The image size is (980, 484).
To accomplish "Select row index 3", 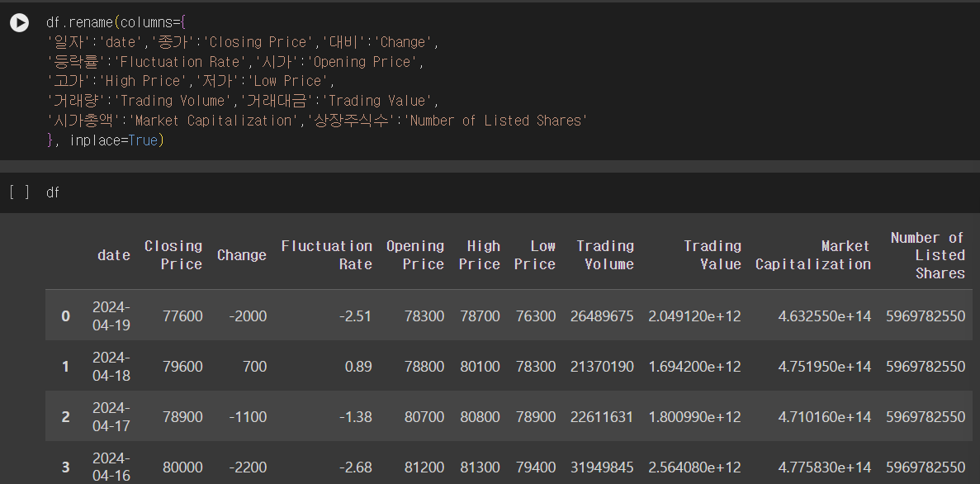I will (x=65, y=467).
